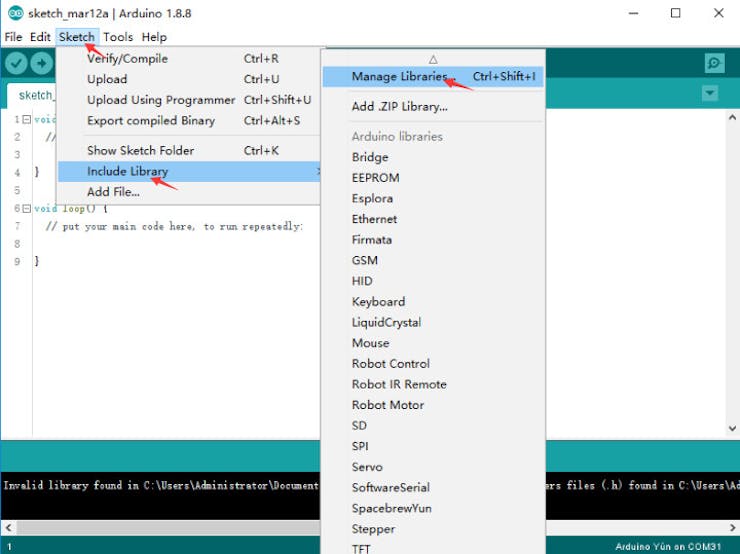Collapse the loop function fold marker
This screenshot has height=554, width=740.
[x=26, y=208]
